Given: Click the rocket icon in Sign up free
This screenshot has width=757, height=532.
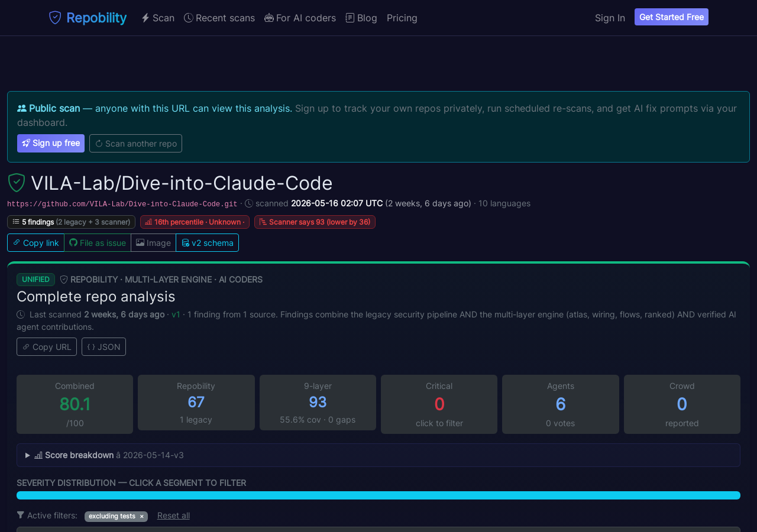Looking at the screenshot, I should pos(26,143).
